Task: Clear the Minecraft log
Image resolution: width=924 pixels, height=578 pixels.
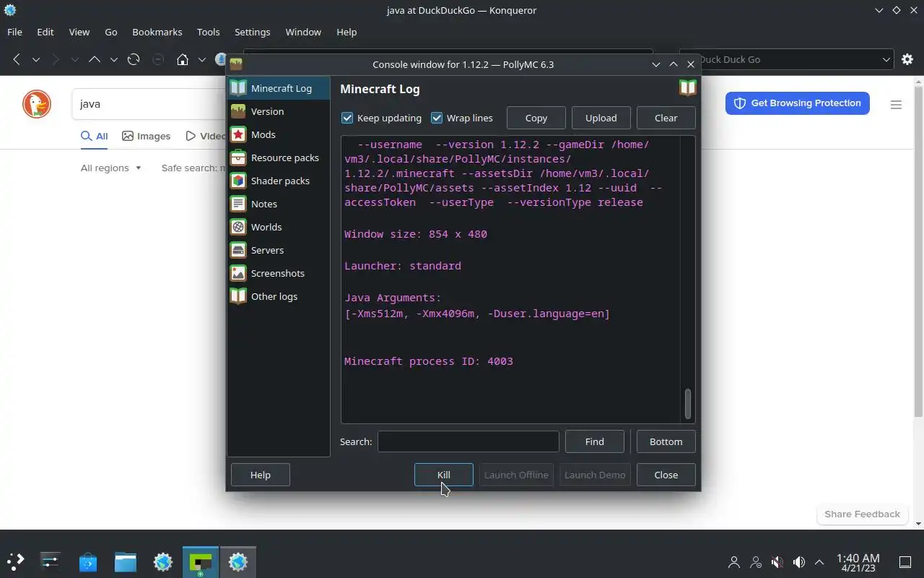Action: tap(666, 118)
